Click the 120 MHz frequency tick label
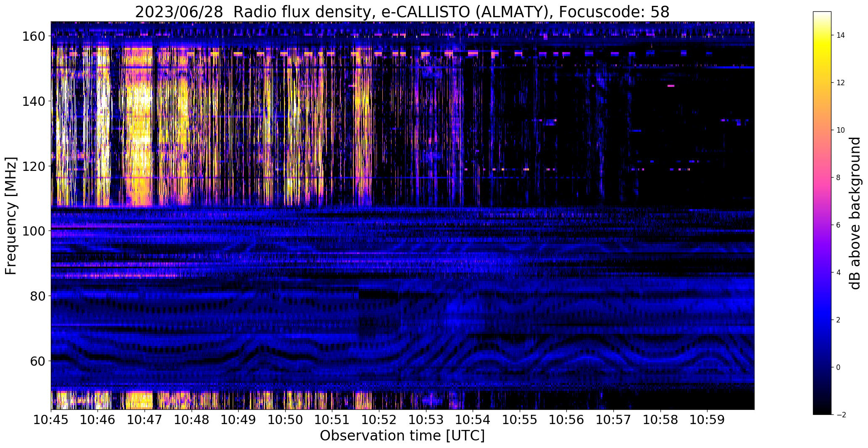 tap(33, 166)
